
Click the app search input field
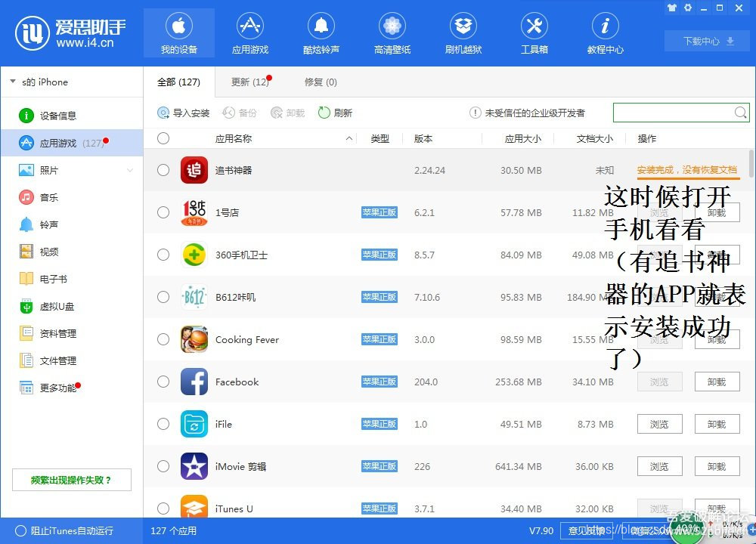(674, 113)
